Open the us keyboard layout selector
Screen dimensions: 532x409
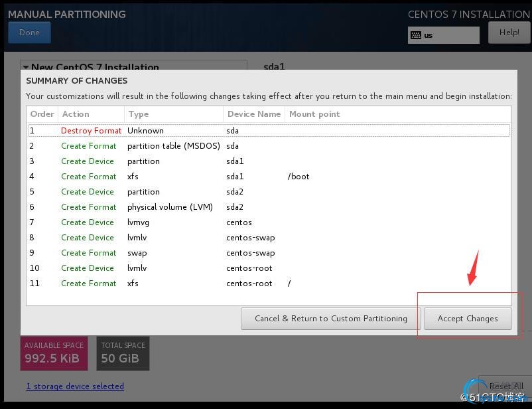[444, 35]
